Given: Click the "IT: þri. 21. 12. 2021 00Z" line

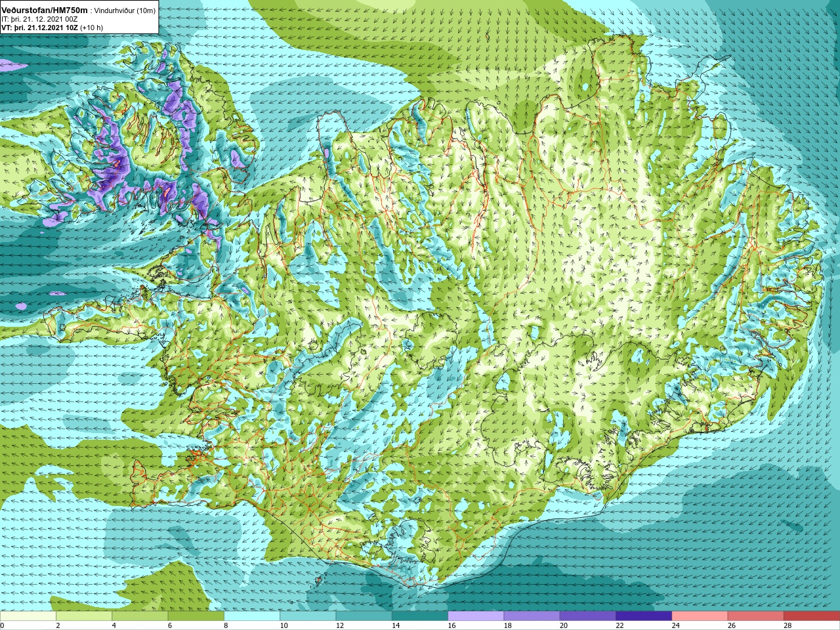Looking at the screenshot, I should pos(39,19).
